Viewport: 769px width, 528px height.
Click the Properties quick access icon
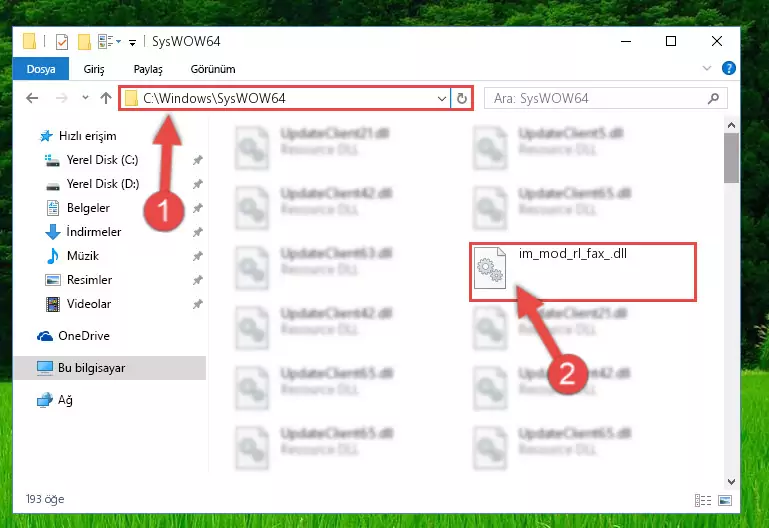[62, 42]
